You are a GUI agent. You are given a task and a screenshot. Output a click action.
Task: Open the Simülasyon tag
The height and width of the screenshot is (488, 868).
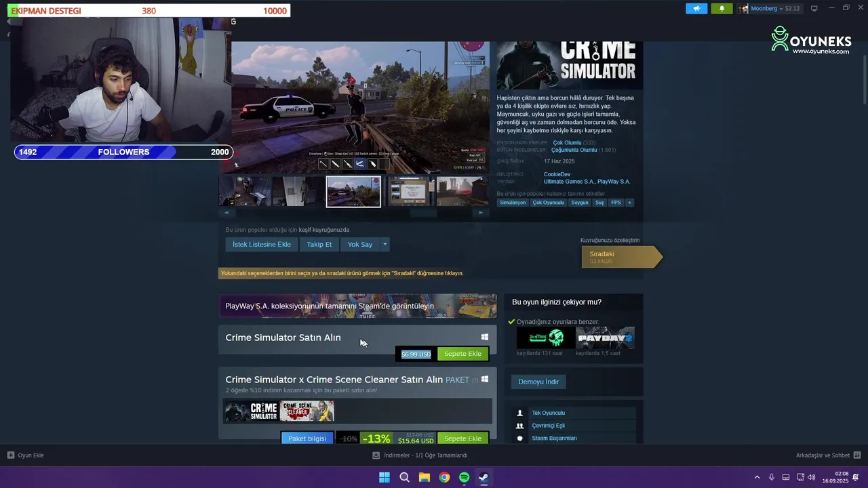pos(513,203)
